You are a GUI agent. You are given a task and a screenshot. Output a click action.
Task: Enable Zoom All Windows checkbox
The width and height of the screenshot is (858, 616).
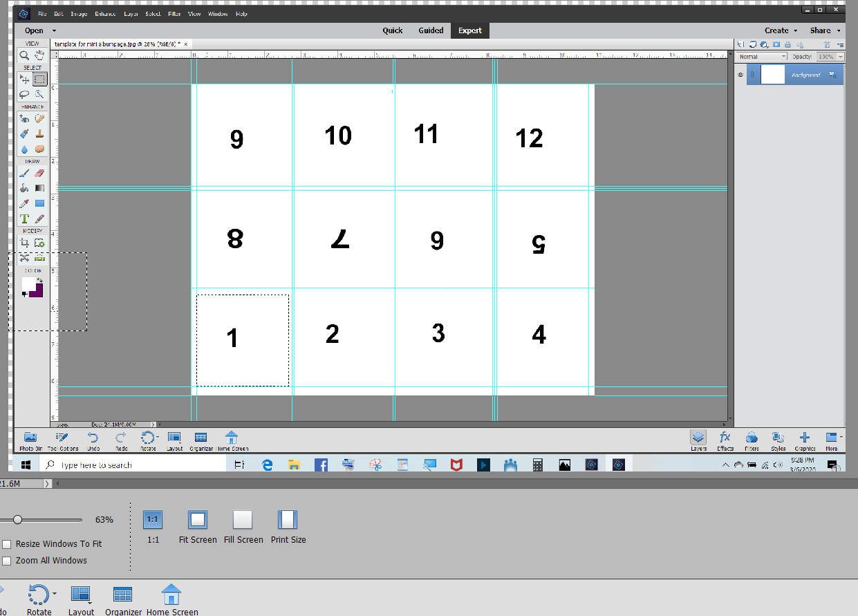tap(7, 561)
